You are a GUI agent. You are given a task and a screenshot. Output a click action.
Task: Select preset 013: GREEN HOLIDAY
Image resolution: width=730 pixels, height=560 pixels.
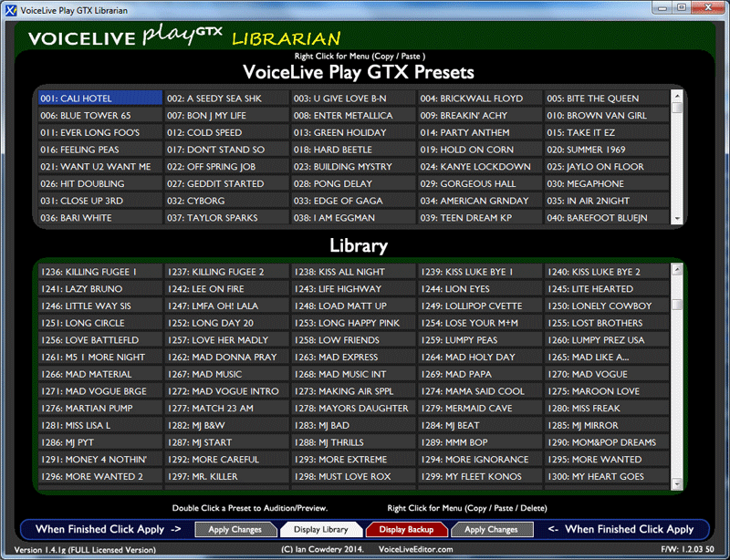point(353,132)
